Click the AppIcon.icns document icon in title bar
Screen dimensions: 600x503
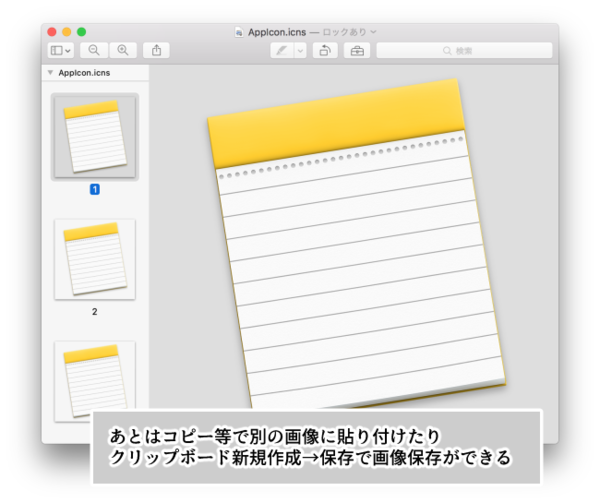pos(239,32)
